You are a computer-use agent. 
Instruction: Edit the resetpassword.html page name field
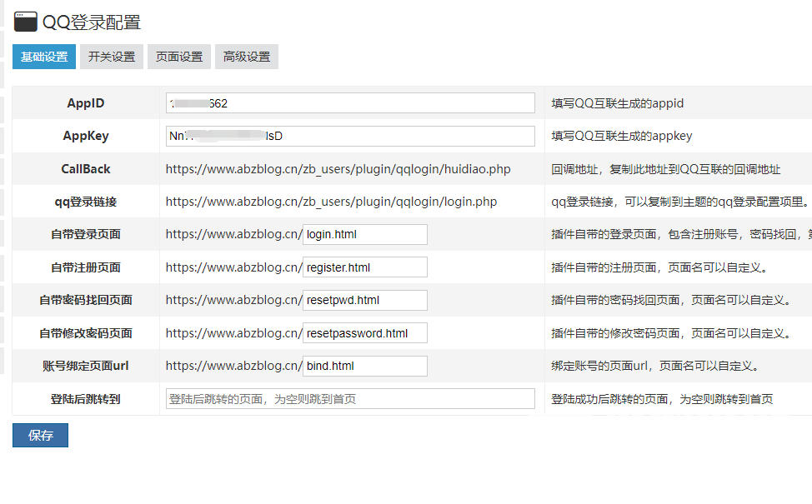pos(365,332)
